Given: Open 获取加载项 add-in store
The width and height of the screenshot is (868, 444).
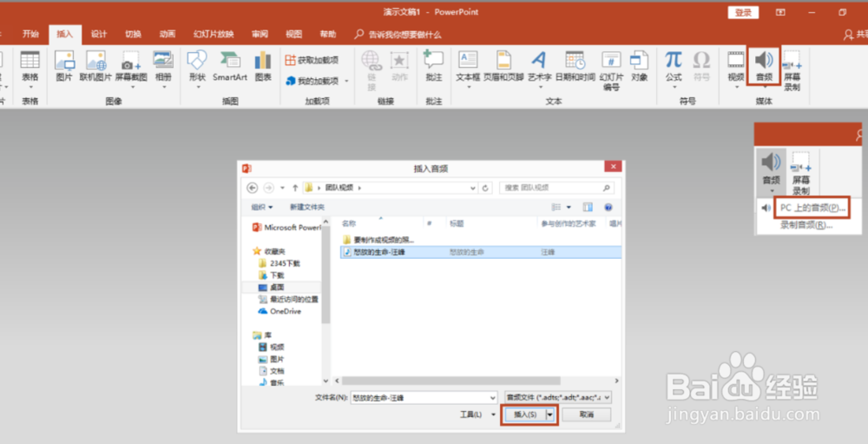Looking at the screenshot, I should (x=312, y=60).
